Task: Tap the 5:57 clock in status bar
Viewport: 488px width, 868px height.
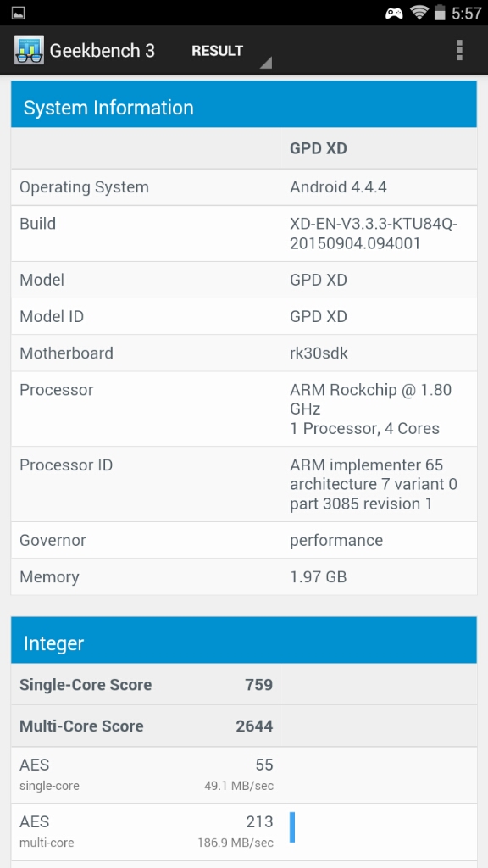Action: click(x=467, y=14)
